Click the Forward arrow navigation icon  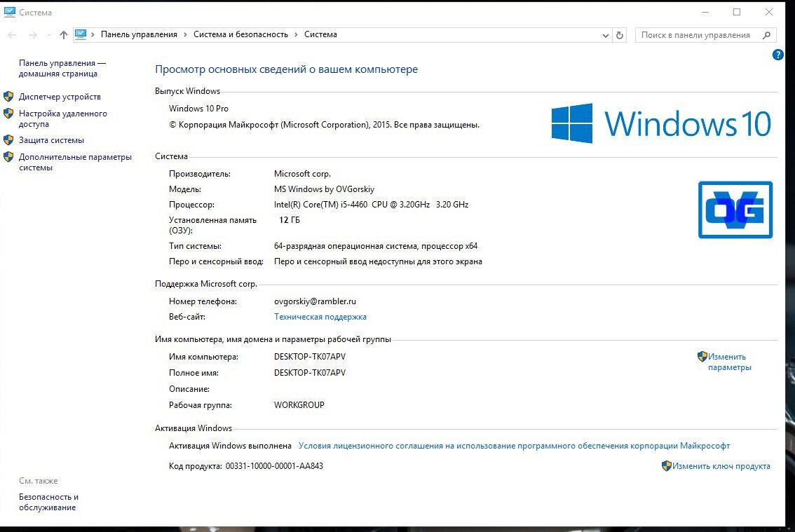point(33,34)
